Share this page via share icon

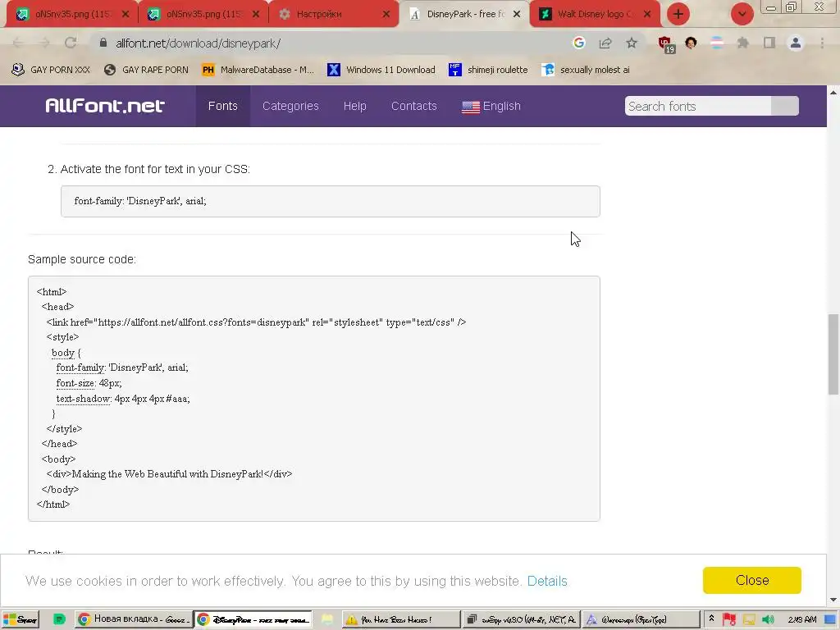[605, 43]
